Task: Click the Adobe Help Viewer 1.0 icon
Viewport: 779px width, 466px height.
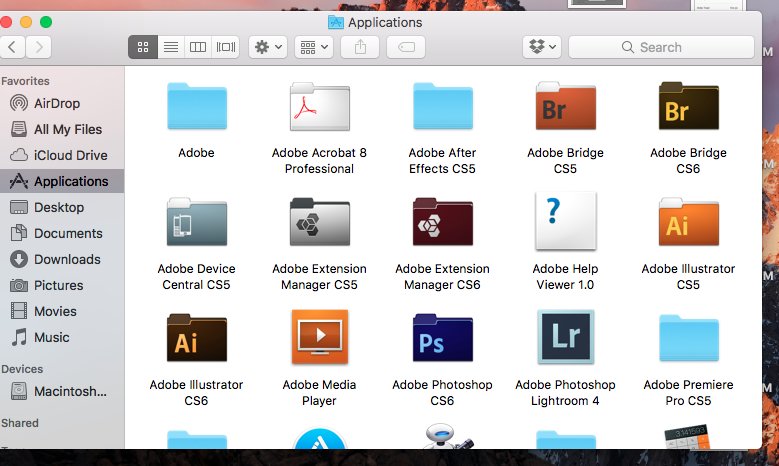Action: pos(565,221)
